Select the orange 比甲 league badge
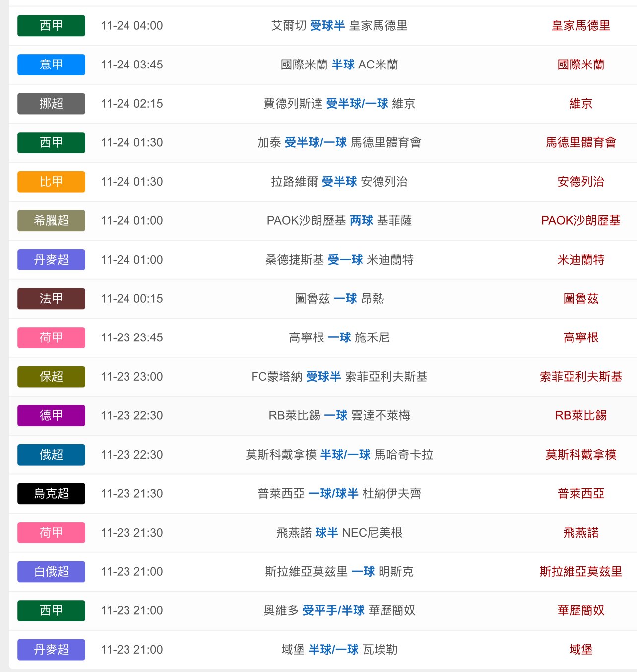 click(x=51, y=182)
